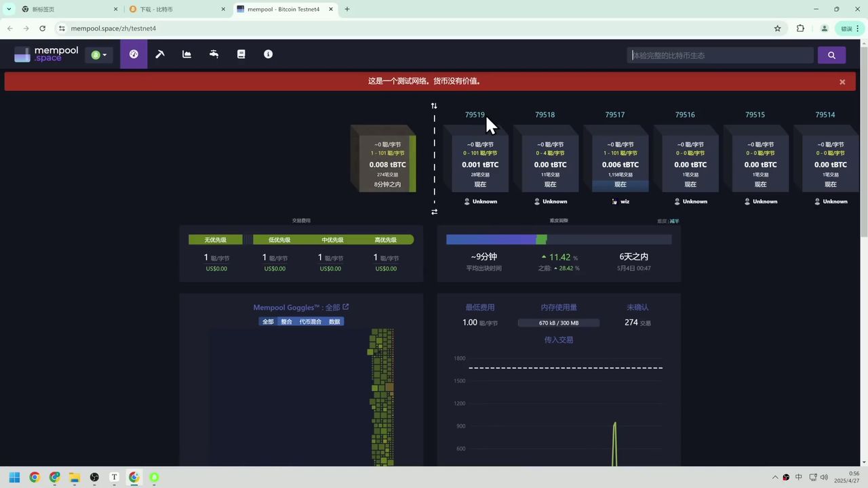Image resolution: width=868 pixels, height=488 pixels.
Task: Open block 79518 link
Action: tap(545, 115)
